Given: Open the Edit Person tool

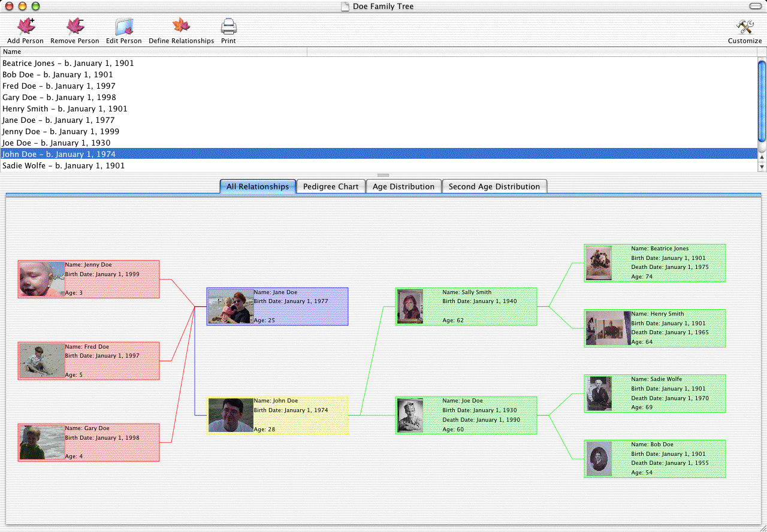Looking at the screenshot, I should pyautogui.click(x=124, y=27).
